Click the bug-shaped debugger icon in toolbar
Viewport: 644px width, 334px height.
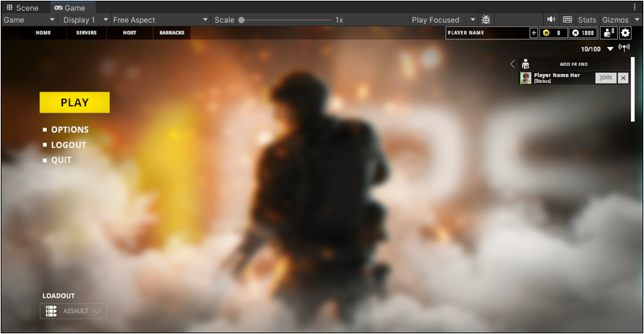(486, 20)
